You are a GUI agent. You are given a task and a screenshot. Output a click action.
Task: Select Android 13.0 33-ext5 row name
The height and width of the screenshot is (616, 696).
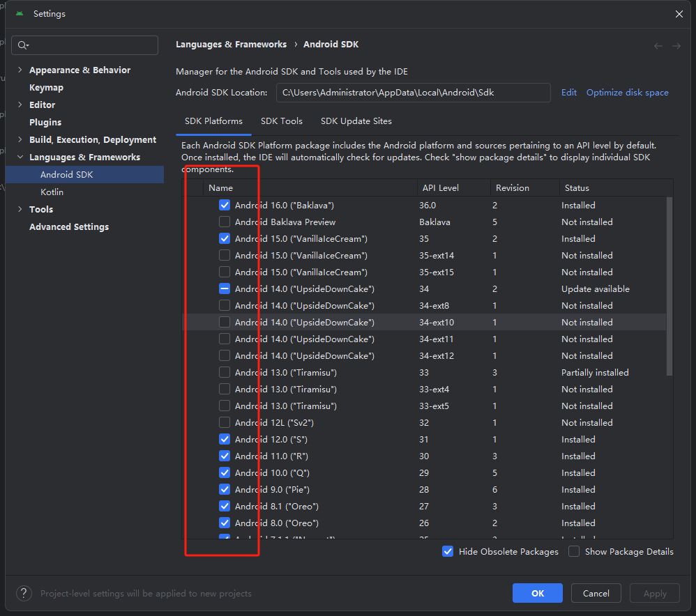(x=286, y=406)
